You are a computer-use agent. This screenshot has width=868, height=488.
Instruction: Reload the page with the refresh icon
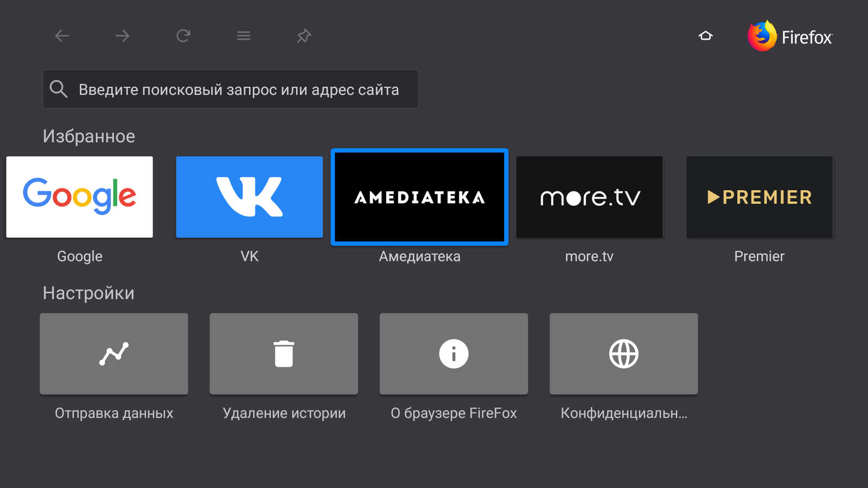pos(183,36)
